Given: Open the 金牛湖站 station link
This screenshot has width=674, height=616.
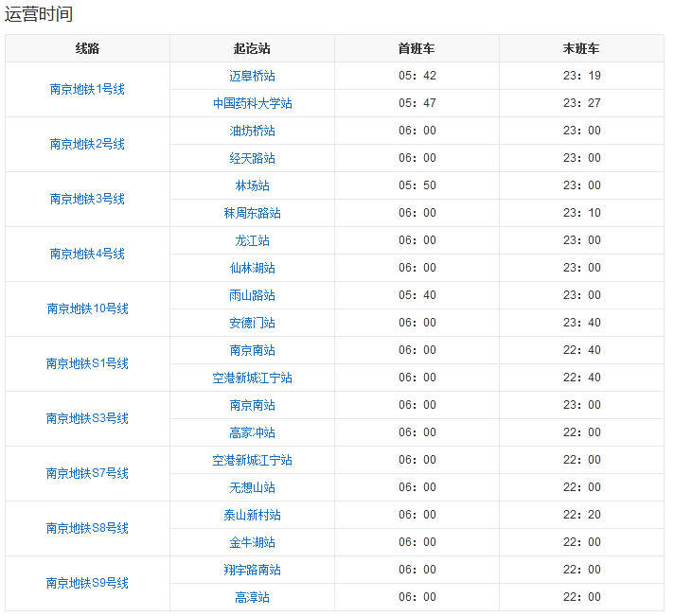Looking at the screenshot, I should (252, 542).
